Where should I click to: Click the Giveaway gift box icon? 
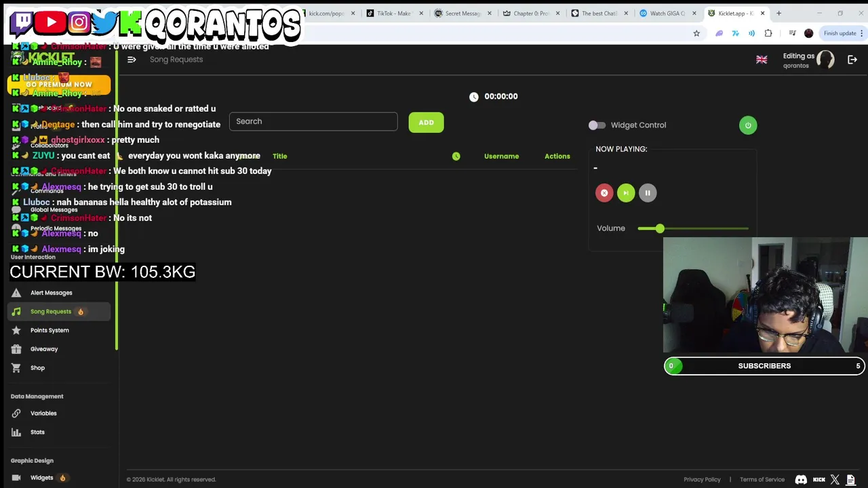(16, 349)
